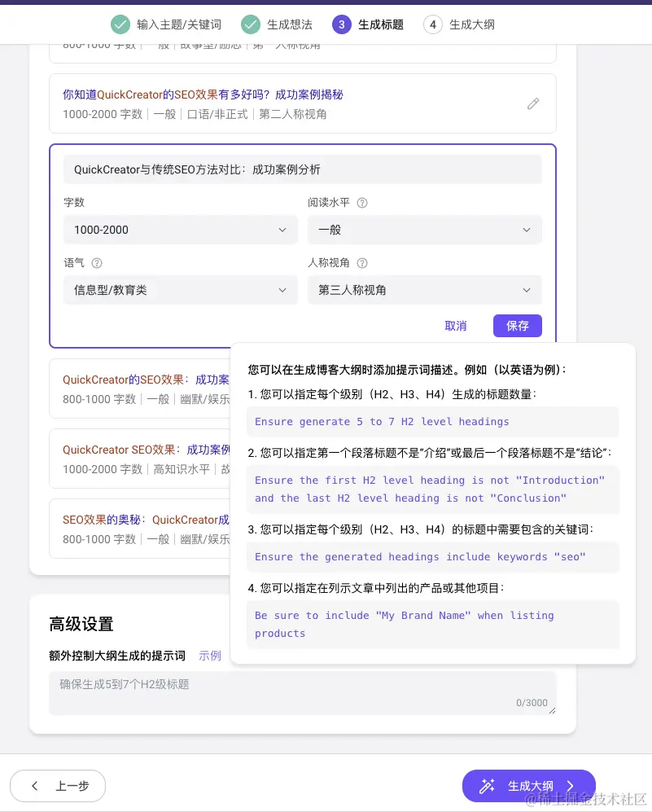Select title card 你知道QuickCreator的SEO效果有多好吗

(x=303, y=103)
